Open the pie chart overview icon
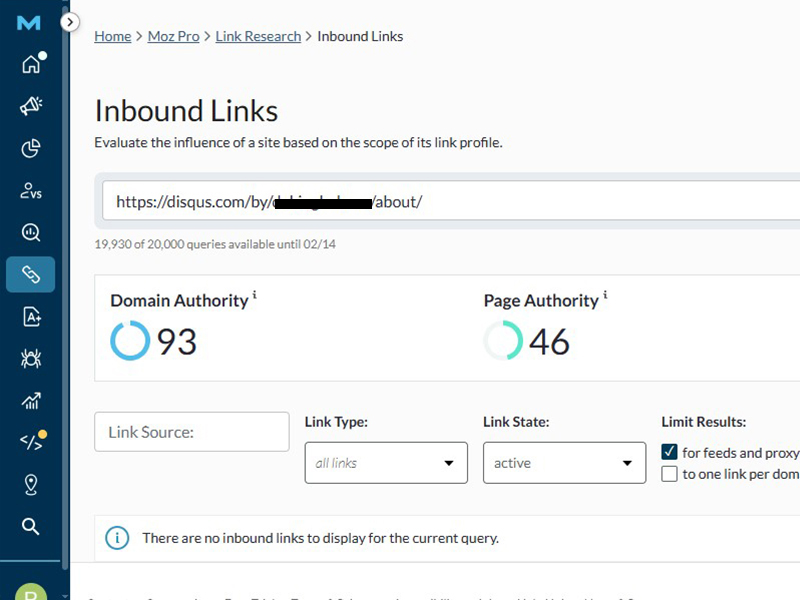 click(31, 148)
